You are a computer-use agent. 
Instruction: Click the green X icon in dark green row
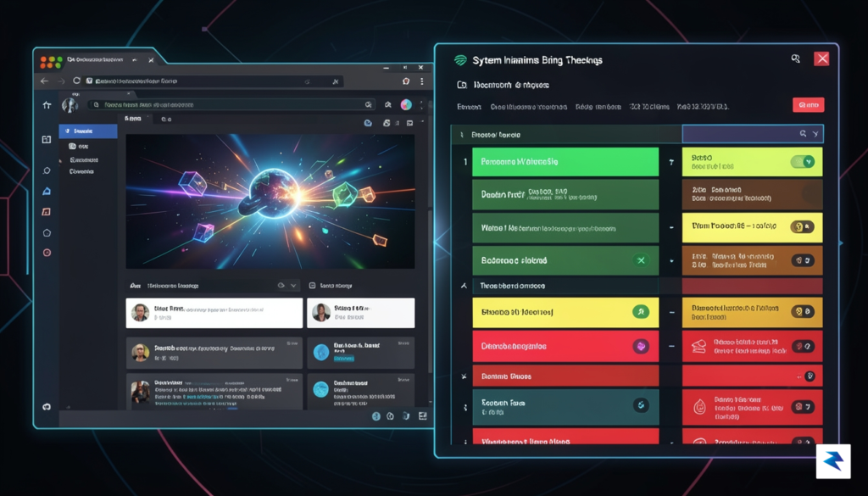tap(641, 260)
